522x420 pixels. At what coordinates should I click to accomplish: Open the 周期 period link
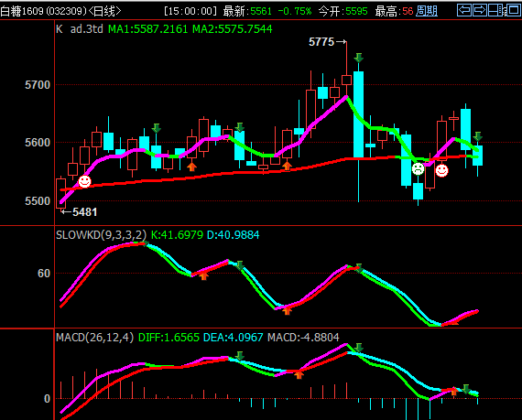[x=427, y=11]
